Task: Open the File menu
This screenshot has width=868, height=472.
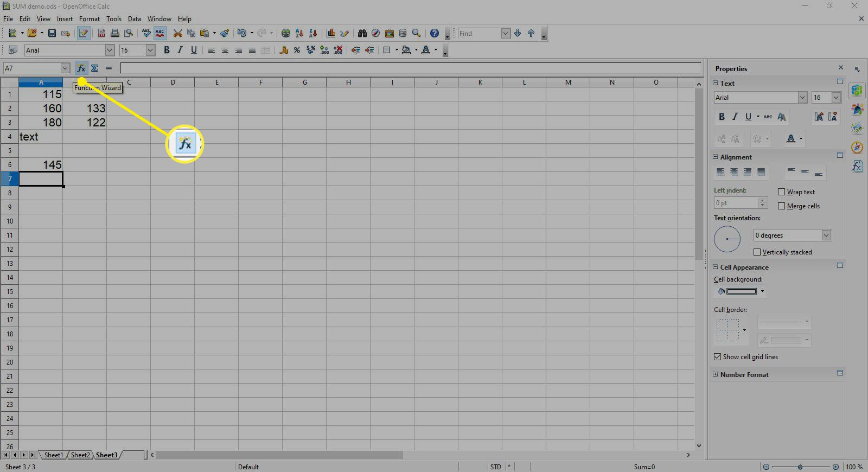Action: point(8,18)
